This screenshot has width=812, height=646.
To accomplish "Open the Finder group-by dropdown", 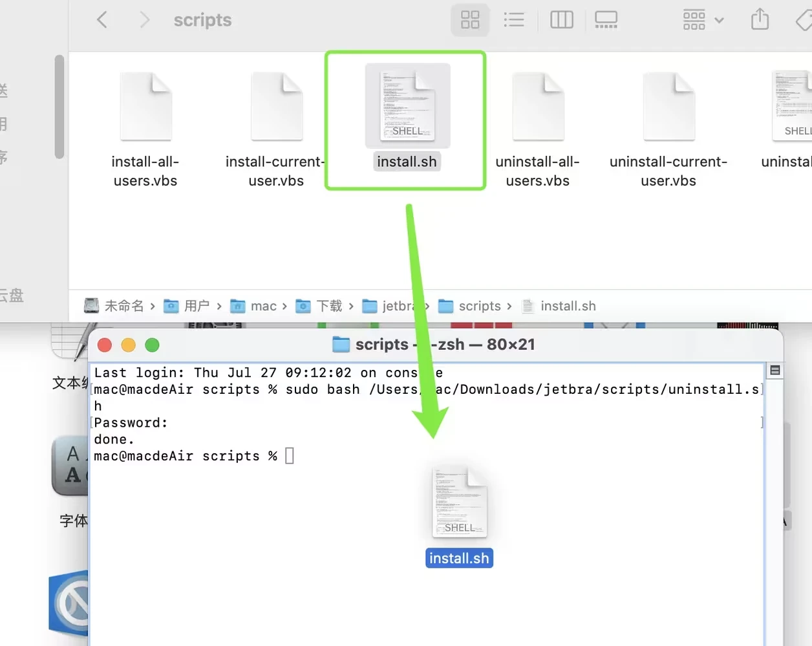I will 703,20.
